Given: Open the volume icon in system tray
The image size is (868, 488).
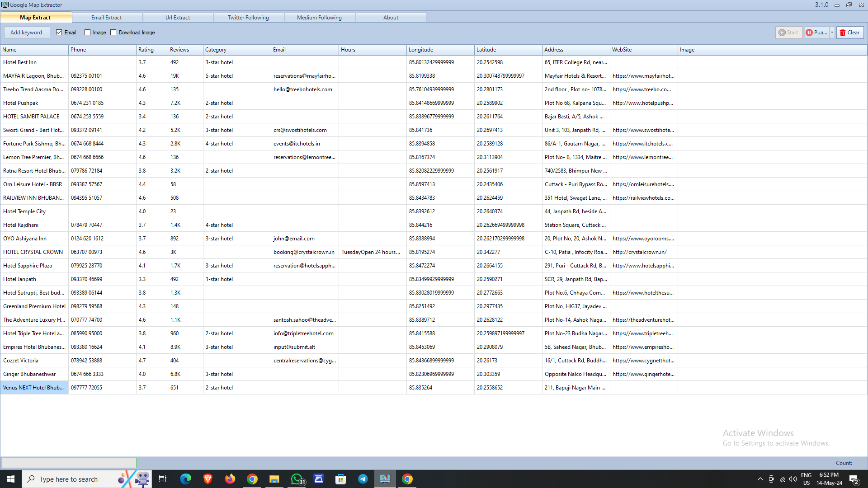Looking at the screenshot, I should pyautogui.click(x=793, y=479).
